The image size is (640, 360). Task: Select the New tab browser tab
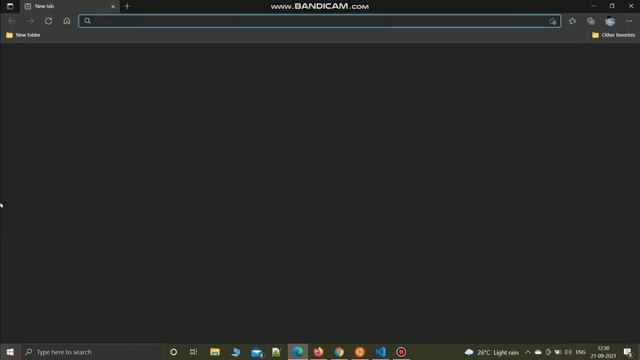[69, 6]
